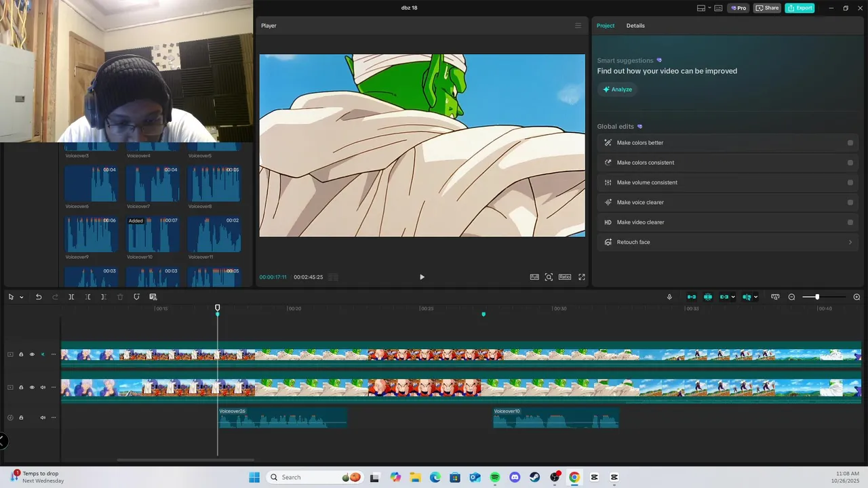Play the video preview
The height and width of the screenshot is (488, 868).
click(422, 277)
